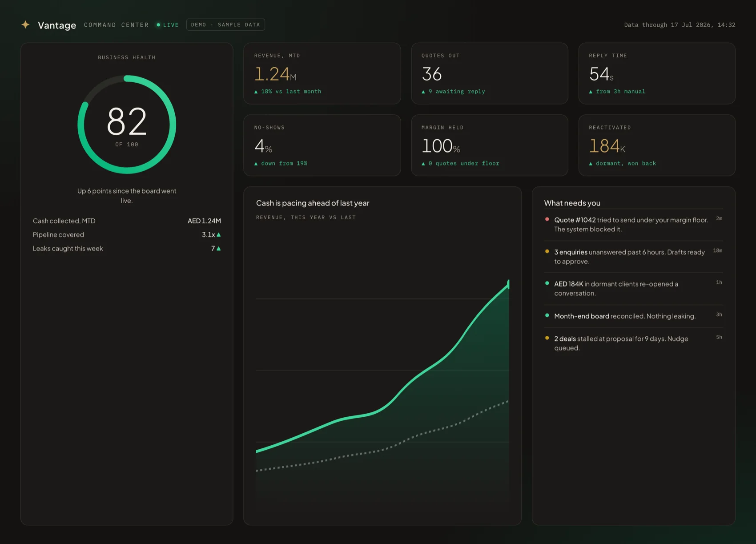
Task: Click the OF 100 label under the score
Action: (x=127, y=145)
